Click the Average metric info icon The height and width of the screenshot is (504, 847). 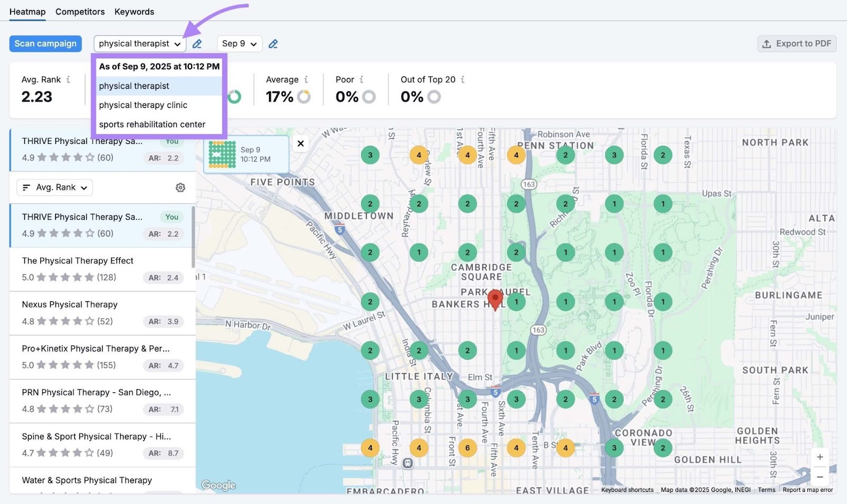coord(306,79)
